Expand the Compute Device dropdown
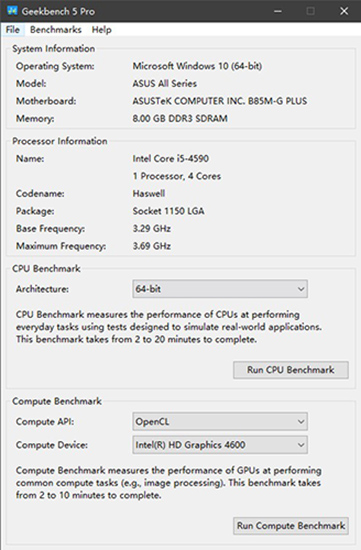361x550 pixels. coord(220,445)
